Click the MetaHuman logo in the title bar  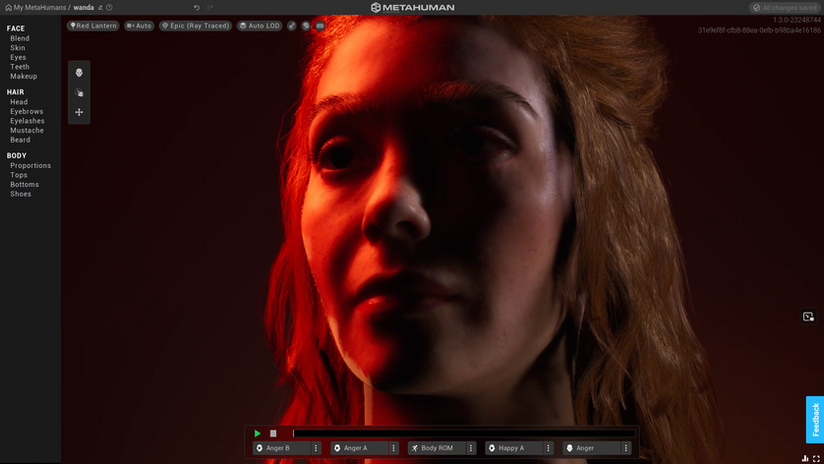pyautogui.click(x=413, y=7)
